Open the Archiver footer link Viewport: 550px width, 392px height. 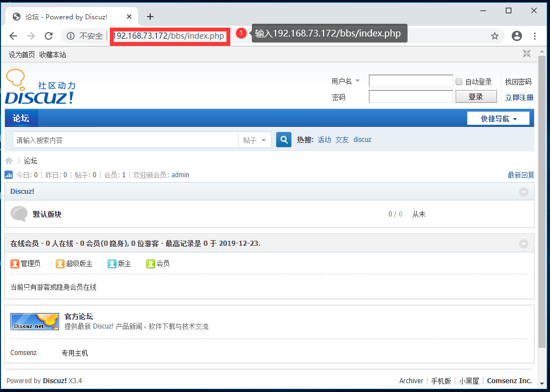point(411,381)
